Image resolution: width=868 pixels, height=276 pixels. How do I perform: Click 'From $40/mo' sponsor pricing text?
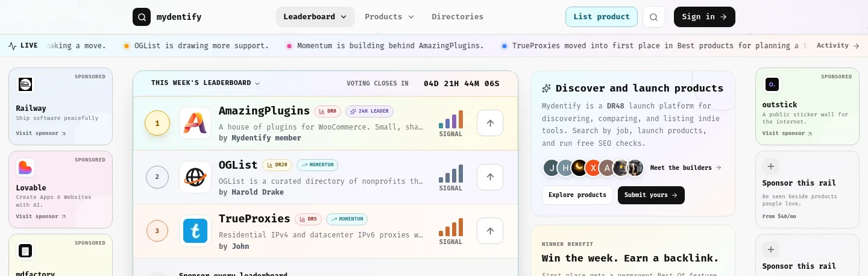coord(779,216)
